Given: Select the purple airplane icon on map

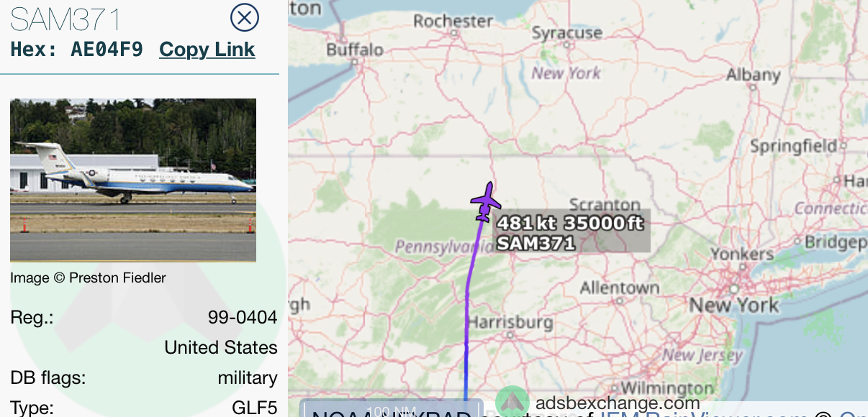Looking at the screenshot, I should coord(487,202).
